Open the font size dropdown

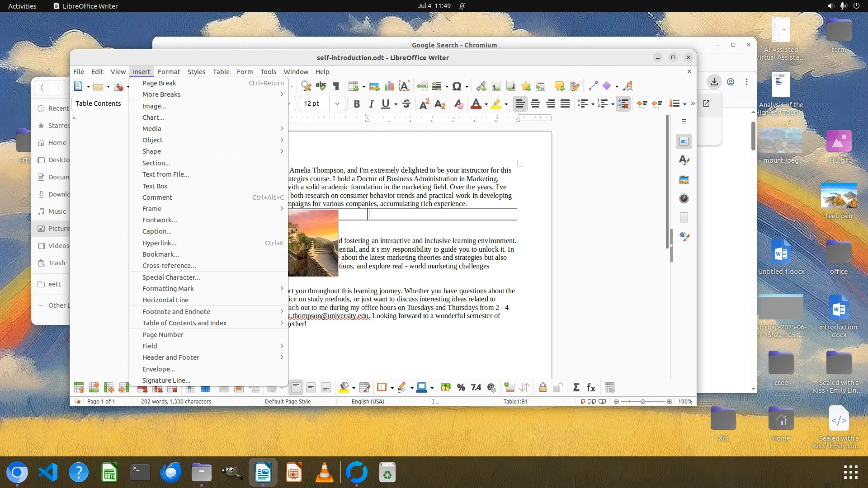tap(337, 104)
